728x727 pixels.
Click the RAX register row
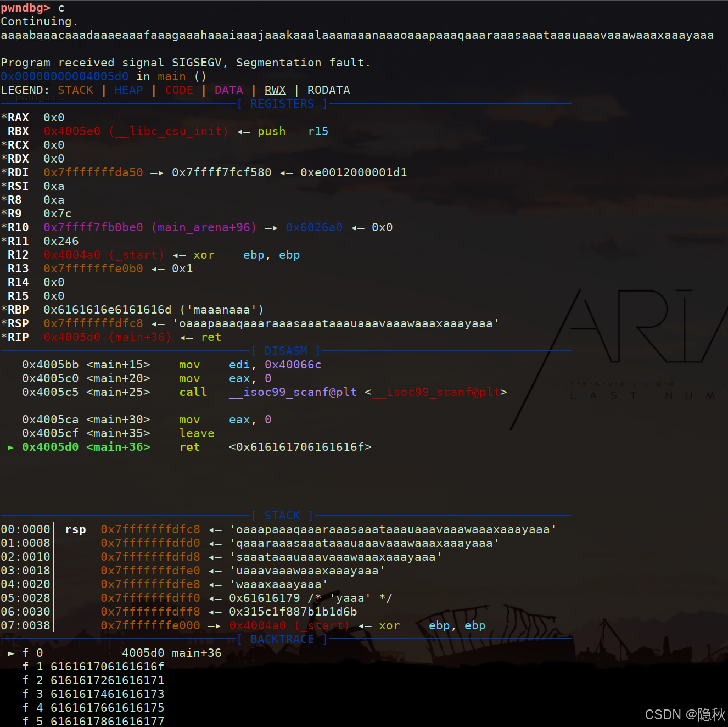point(32,118)
